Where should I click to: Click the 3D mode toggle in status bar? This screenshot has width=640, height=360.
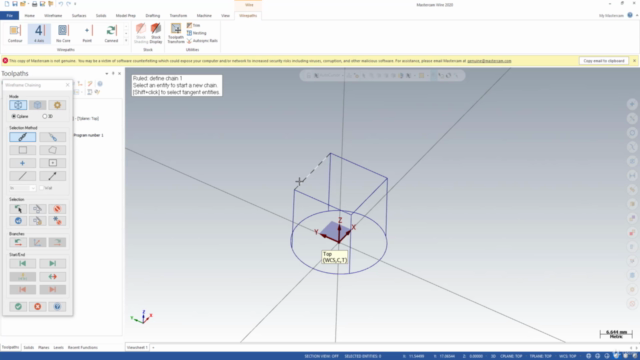coord(493,356)
